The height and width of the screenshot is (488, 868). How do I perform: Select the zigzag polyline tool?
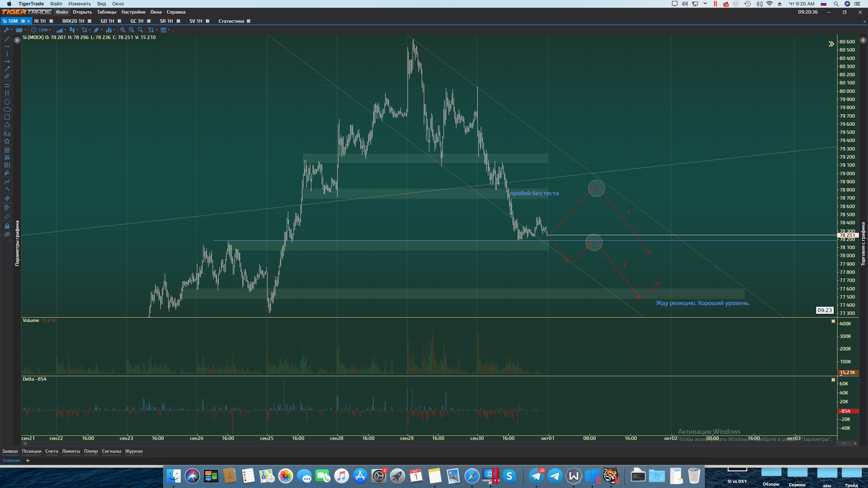coord(7,182)
